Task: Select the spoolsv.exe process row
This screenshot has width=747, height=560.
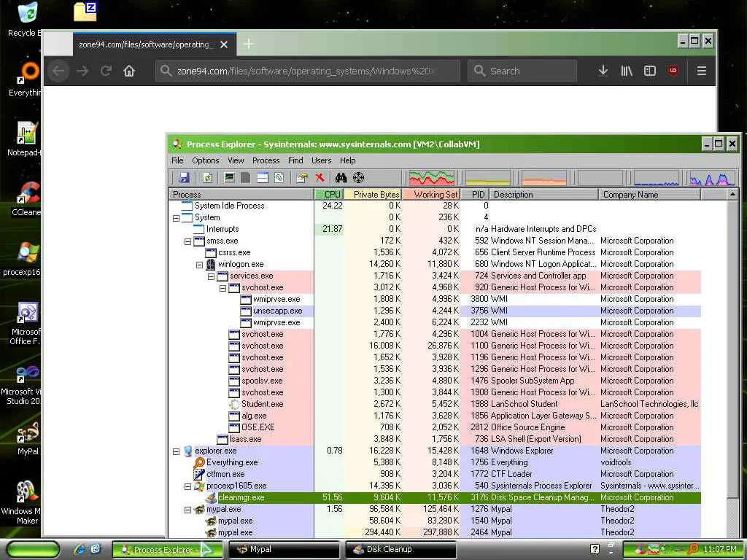Action: tap(435, 381)
